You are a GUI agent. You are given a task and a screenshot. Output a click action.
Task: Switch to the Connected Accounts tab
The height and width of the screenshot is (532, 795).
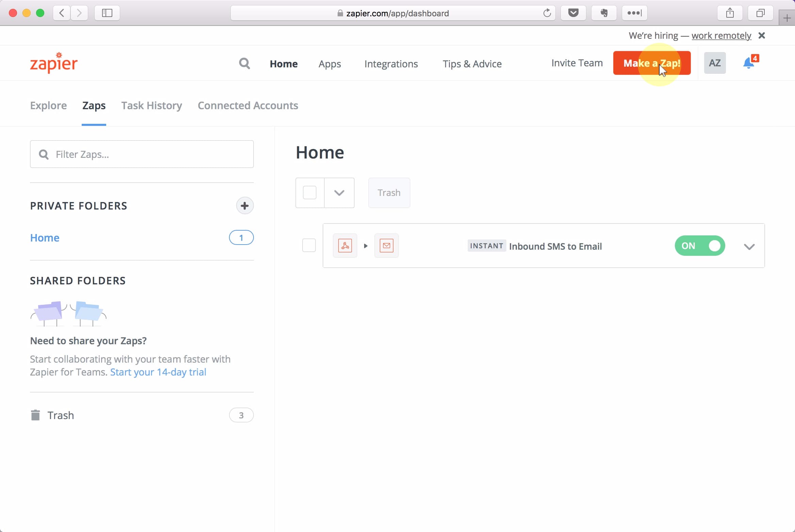point(248,105)
